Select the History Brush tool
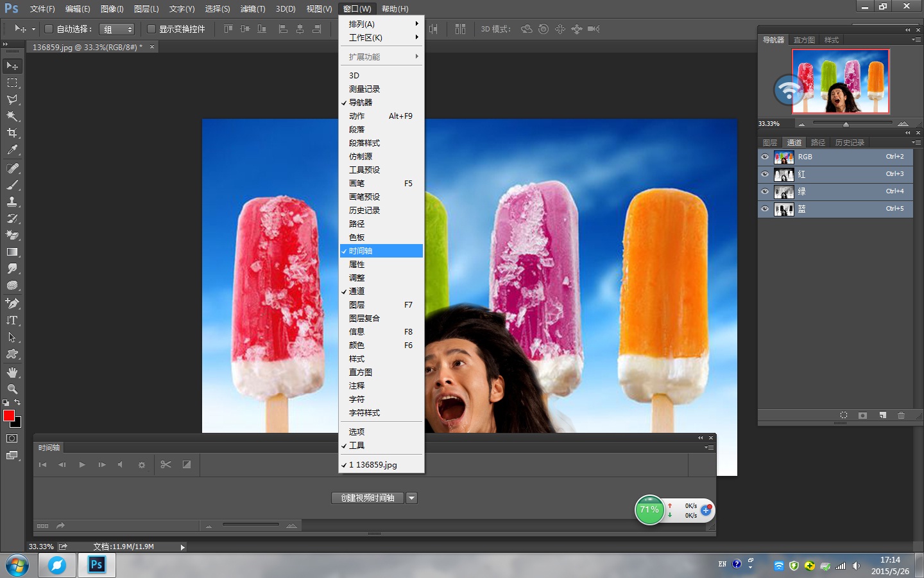Screen dimensions: 924x578 [x=12, y=218]
